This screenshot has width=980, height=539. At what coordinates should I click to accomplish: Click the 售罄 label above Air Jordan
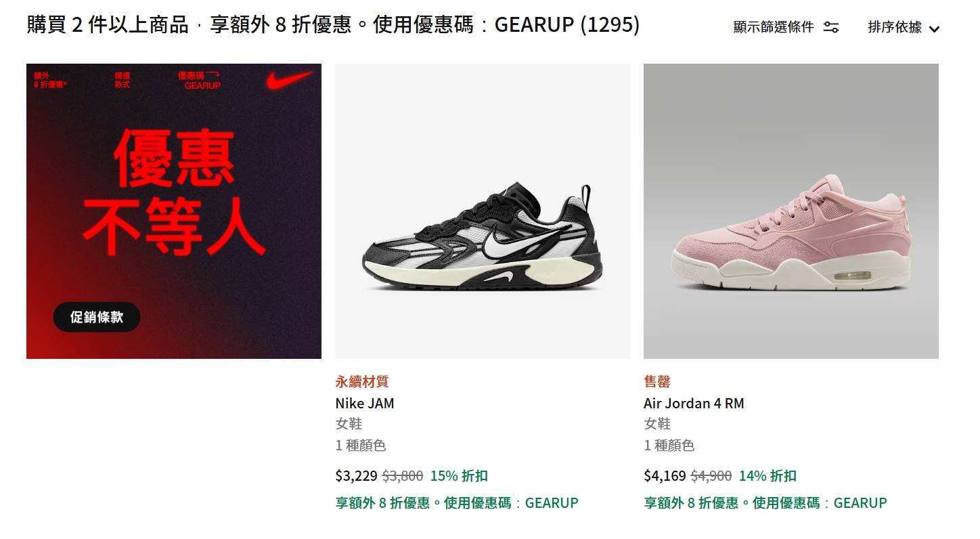pos(657,382)
